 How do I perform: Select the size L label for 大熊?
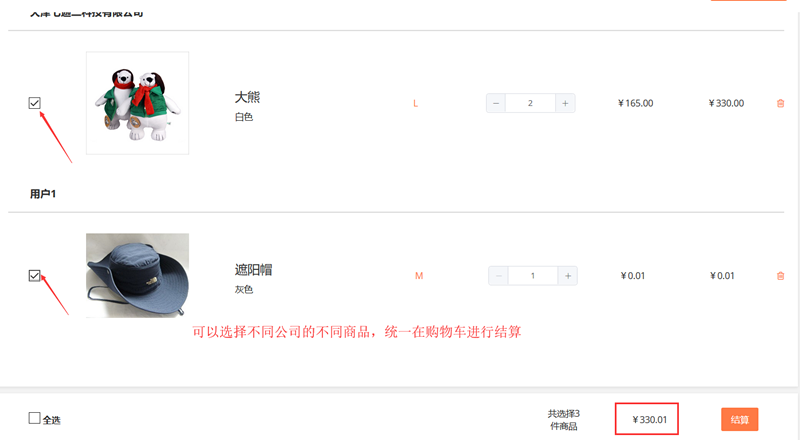pos(415,104)
